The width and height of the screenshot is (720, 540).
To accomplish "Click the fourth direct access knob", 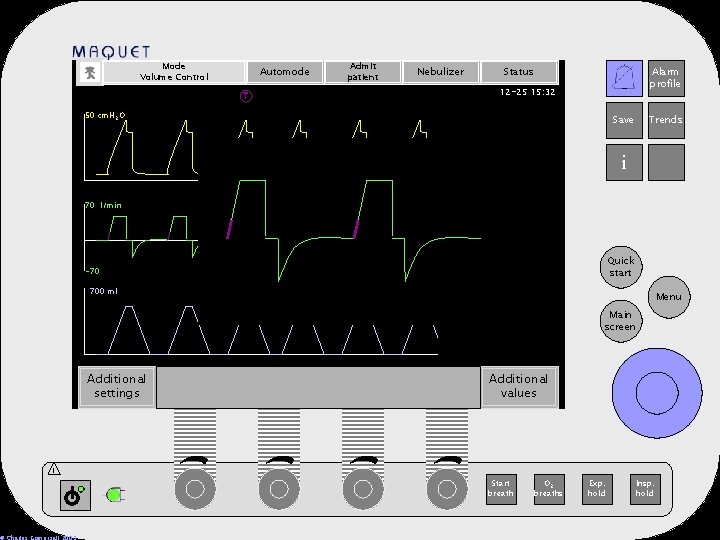I will 447,489.
